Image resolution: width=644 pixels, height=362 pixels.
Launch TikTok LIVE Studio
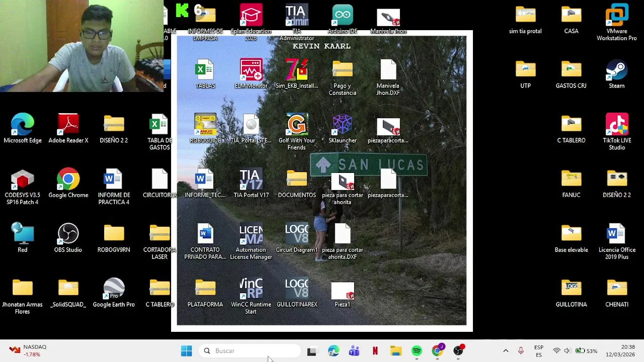coord(617,132)
